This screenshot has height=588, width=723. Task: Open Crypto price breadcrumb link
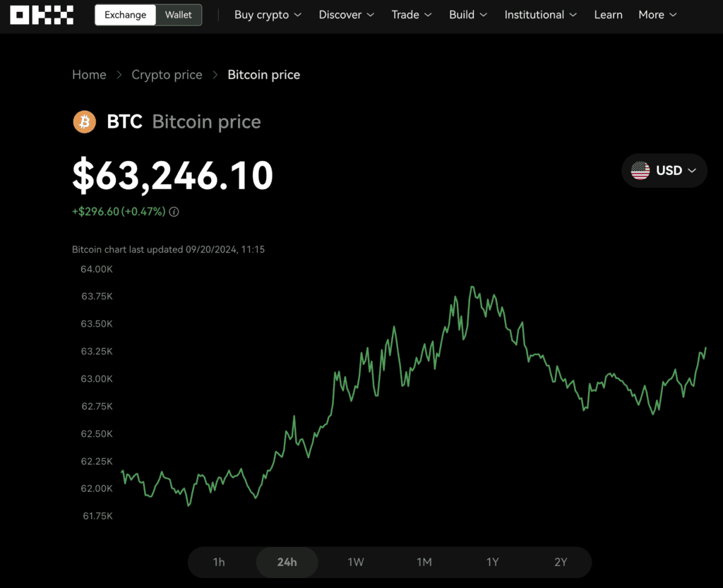pos(167,75)
